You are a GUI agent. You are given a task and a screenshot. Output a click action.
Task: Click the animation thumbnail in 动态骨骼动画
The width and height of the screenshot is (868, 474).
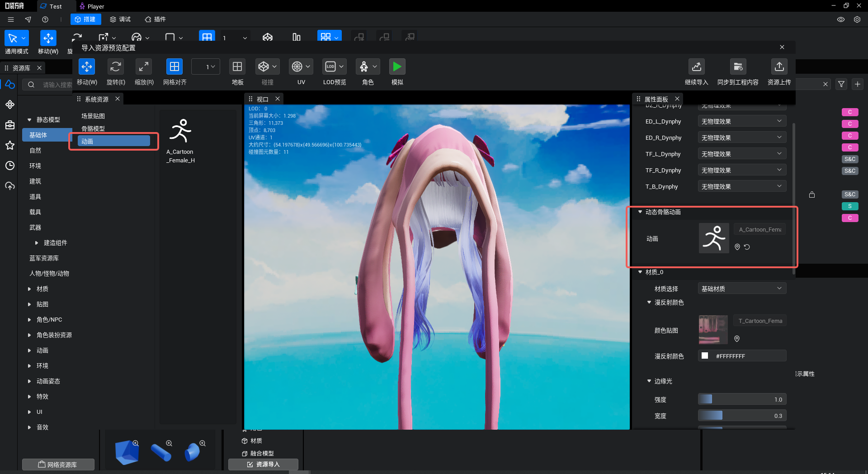point(714,238)
